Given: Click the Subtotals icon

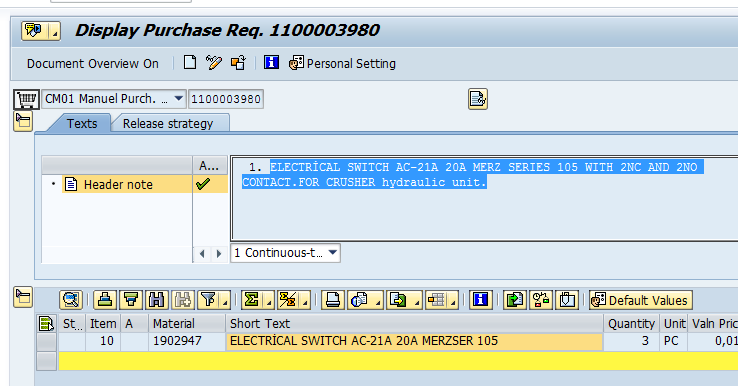Looking at the screenshot, I should 288,300.
